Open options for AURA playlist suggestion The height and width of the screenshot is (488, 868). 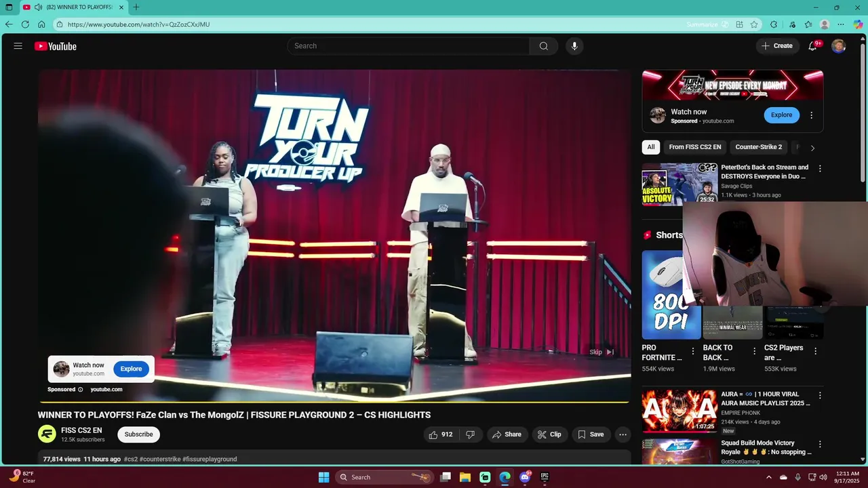pos(820,395)
